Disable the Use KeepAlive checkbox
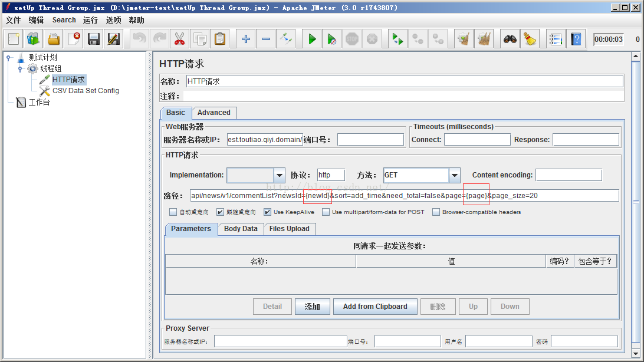Image resolution: width=644 pixels, height=362 pixels. [267, 212]
